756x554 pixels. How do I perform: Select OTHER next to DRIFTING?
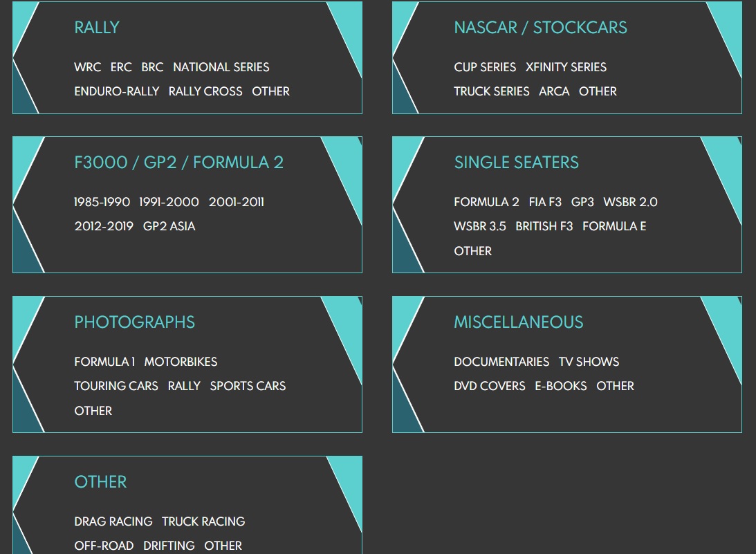coord(223,545)
